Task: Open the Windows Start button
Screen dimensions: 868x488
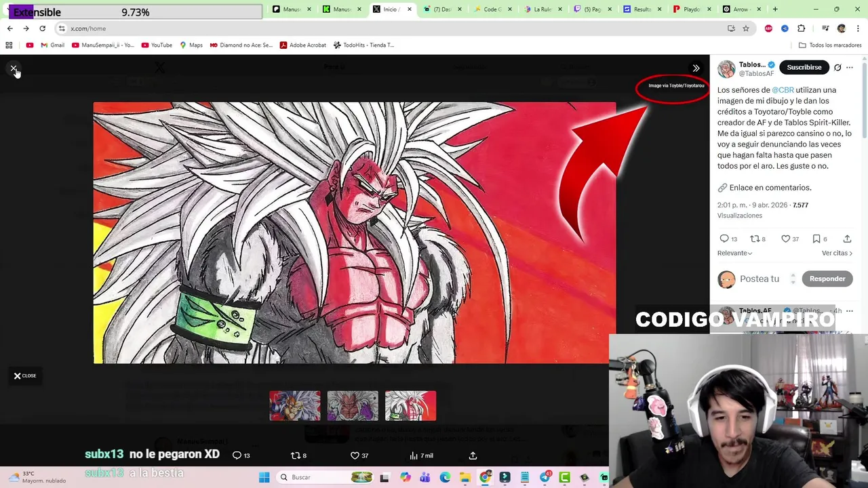Action: [264, 477]
